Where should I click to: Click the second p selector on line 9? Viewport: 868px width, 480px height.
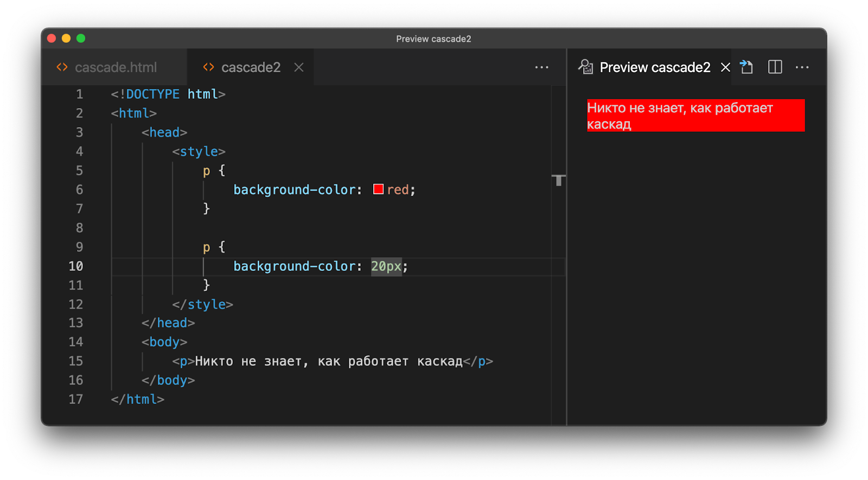[206, 248]
